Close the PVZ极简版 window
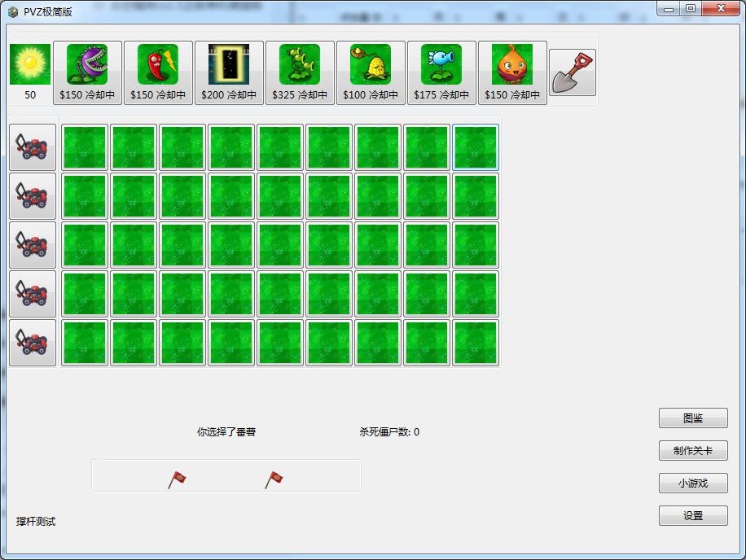This screenshot has height=560, width=746. pos(721,9)
